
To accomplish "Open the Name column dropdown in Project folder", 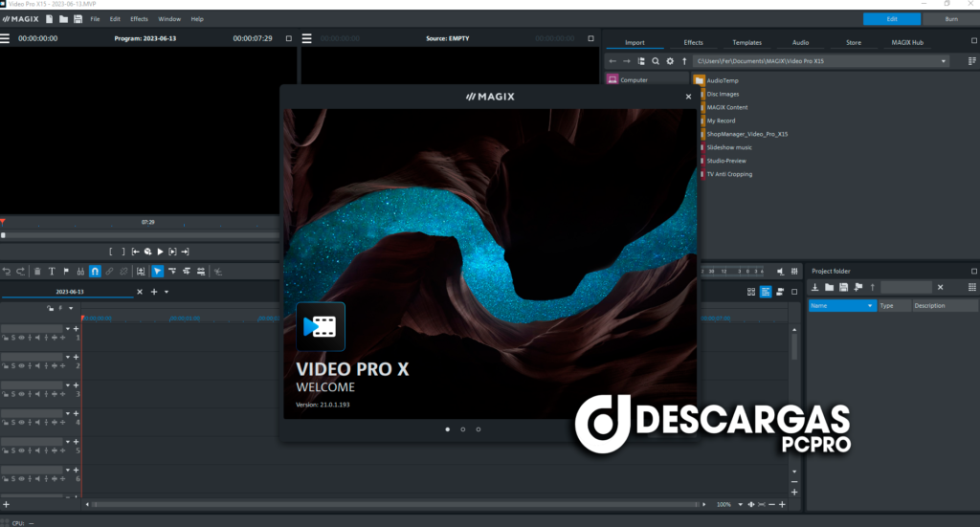I will [x=870, y=306].
